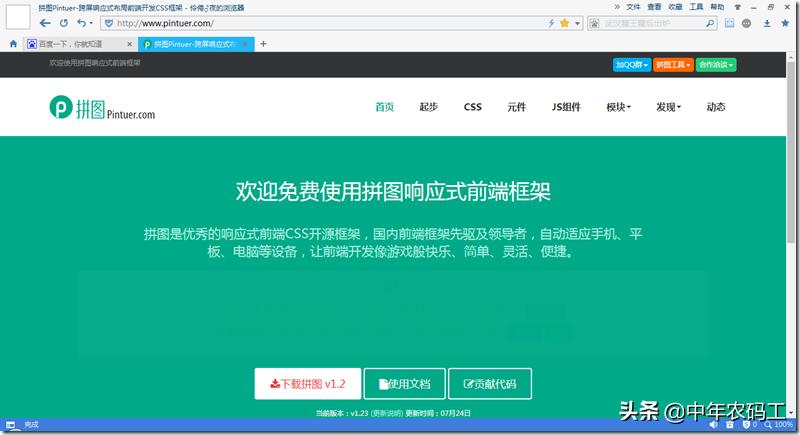Image resolution: width=800 pixels, height=435 pixels.
Task: Open the 帮助 menu
Action: pyautogui.click(x=717, y=7)
